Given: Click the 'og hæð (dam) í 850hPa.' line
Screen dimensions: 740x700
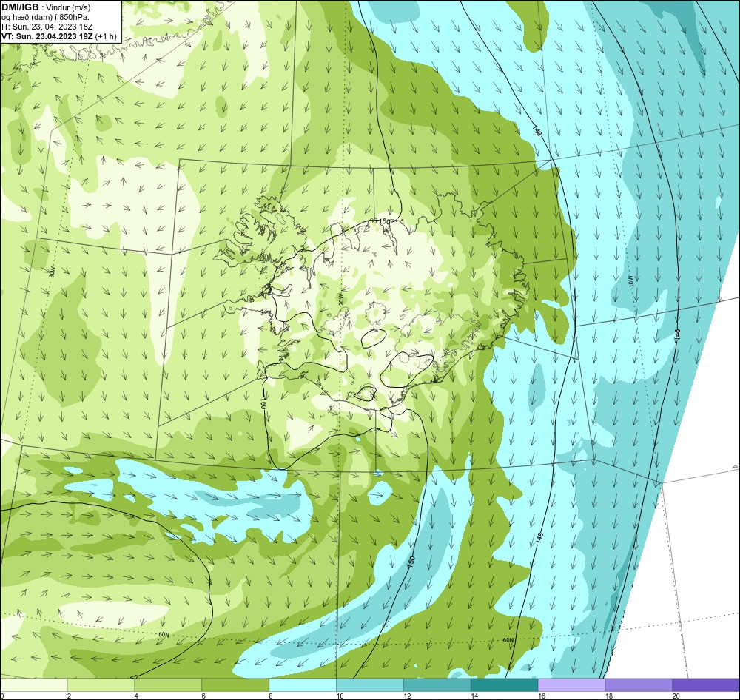Looking at the screenshot, I should [45, 18].
